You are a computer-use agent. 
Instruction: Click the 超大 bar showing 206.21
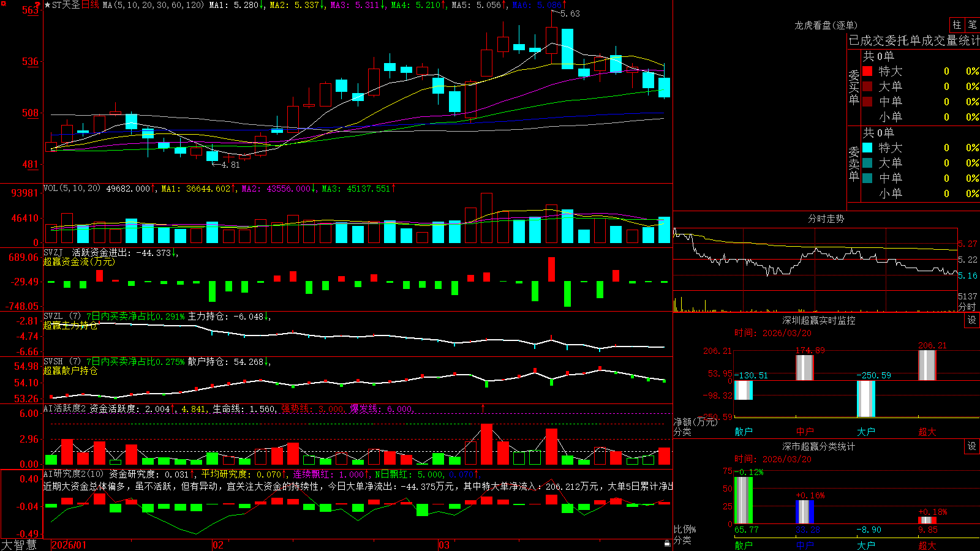tap(927, 365)
